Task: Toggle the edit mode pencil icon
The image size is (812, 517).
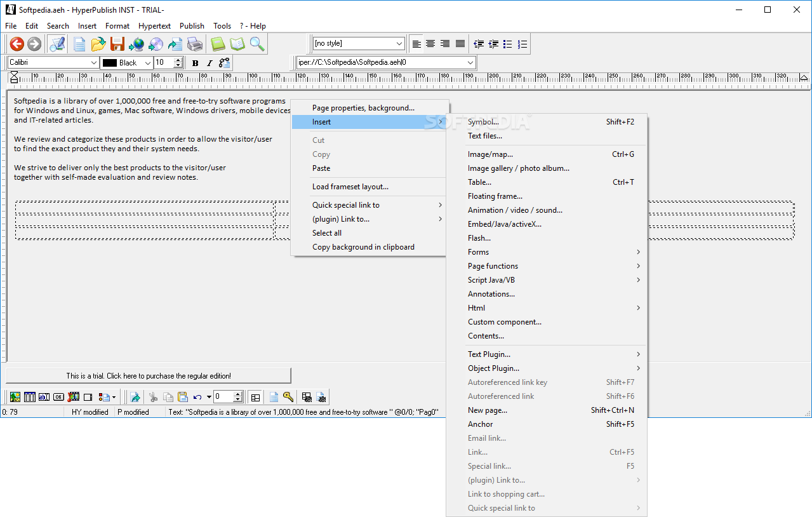Action: point(58,44)
